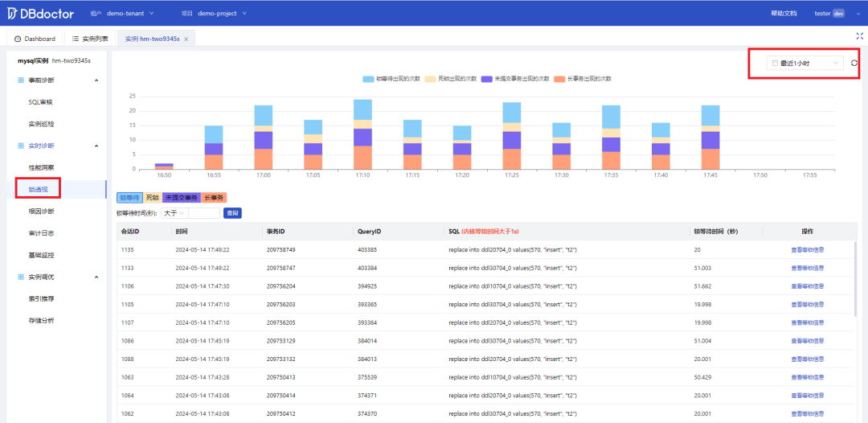The image size is (868, 423).
Task: Toggle the 长事务出现的次数 legend item
Action: [x=583, y=79]
